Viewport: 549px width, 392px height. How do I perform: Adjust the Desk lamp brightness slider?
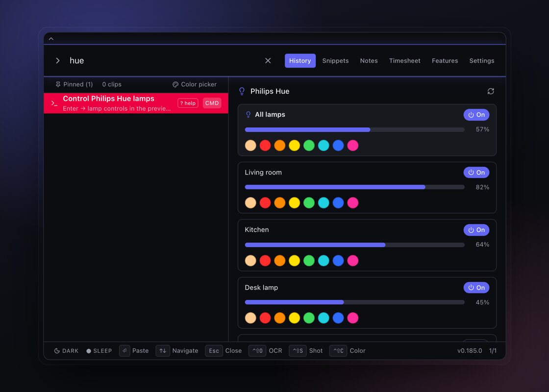pyautogui.click(x=355, y=302)
